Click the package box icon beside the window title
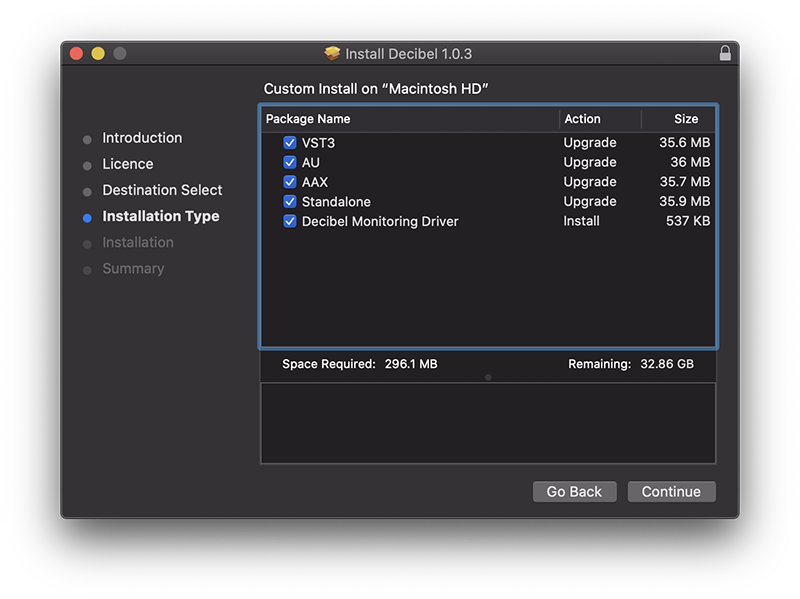800x599 pixels. point(333,53)
